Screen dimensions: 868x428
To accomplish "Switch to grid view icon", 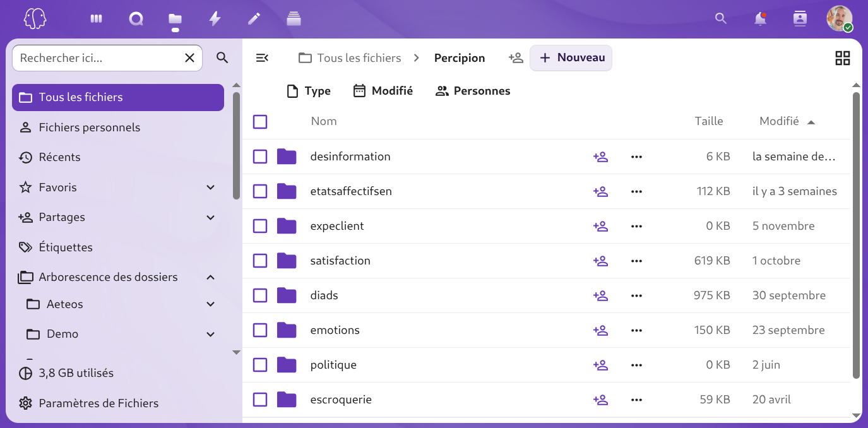I will (x=842, y=58).
